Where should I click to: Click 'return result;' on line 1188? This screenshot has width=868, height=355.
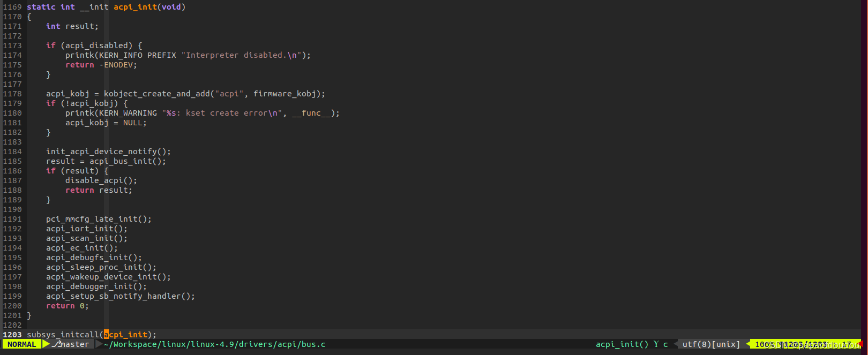(99, 190)
